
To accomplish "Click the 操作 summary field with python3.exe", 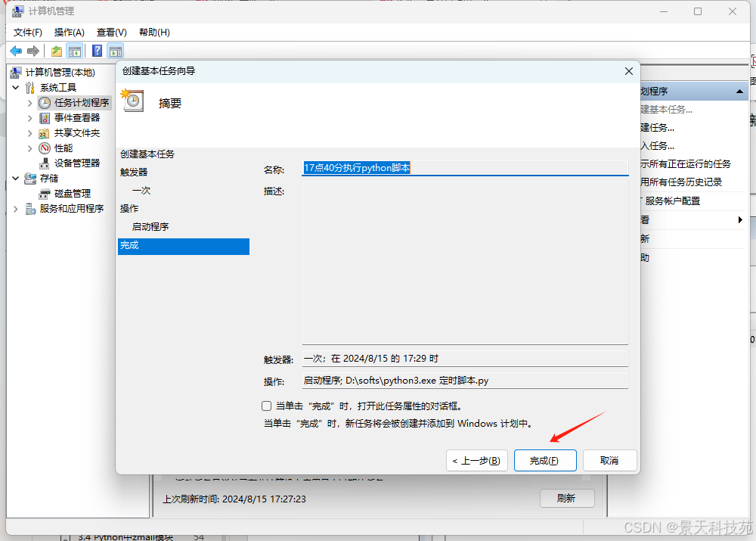I will click(x=465, y=381).
